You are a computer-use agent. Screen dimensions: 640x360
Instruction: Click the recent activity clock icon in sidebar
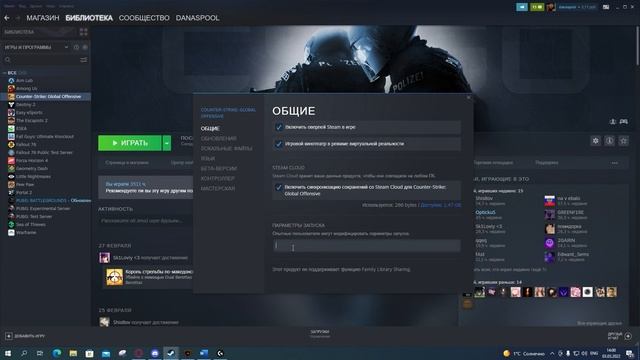76,47
